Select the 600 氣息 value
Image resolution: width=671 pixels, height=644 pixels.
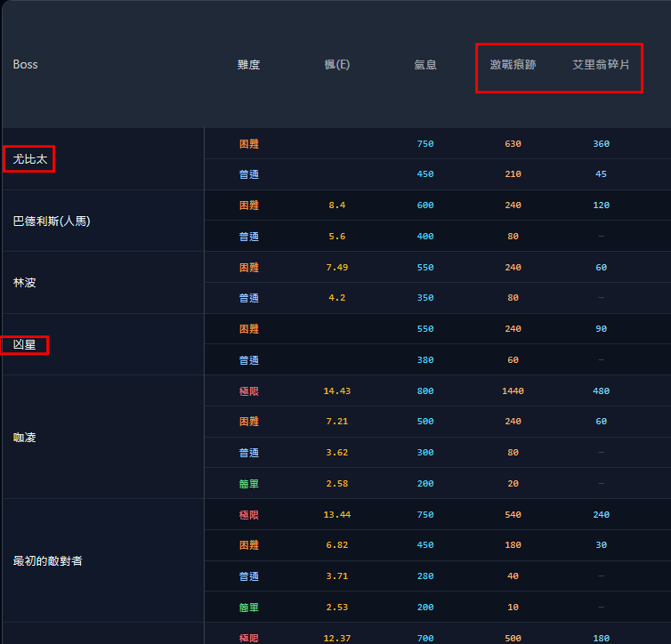[x=425, y=205]
